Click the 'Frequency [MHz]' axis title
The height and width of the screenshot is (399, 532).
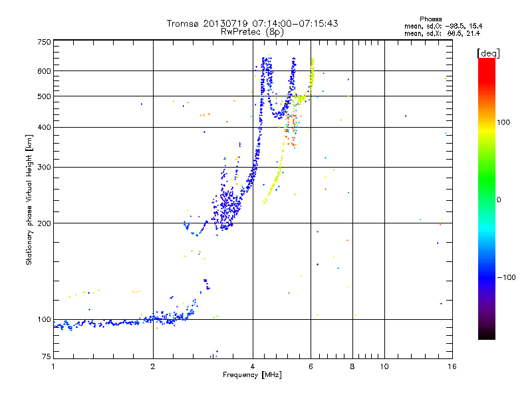(x=252, y=375)
